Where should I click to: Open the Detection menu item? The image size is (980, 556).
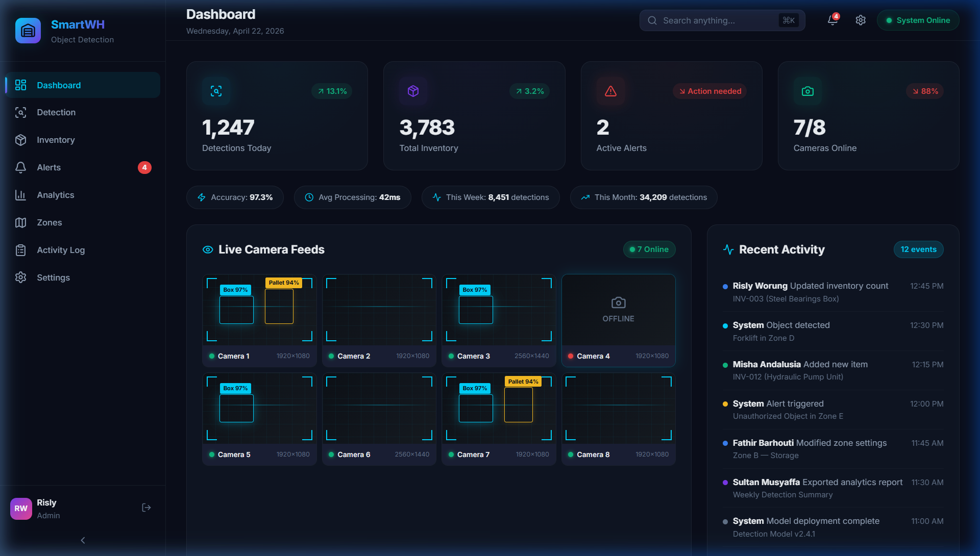56,112
